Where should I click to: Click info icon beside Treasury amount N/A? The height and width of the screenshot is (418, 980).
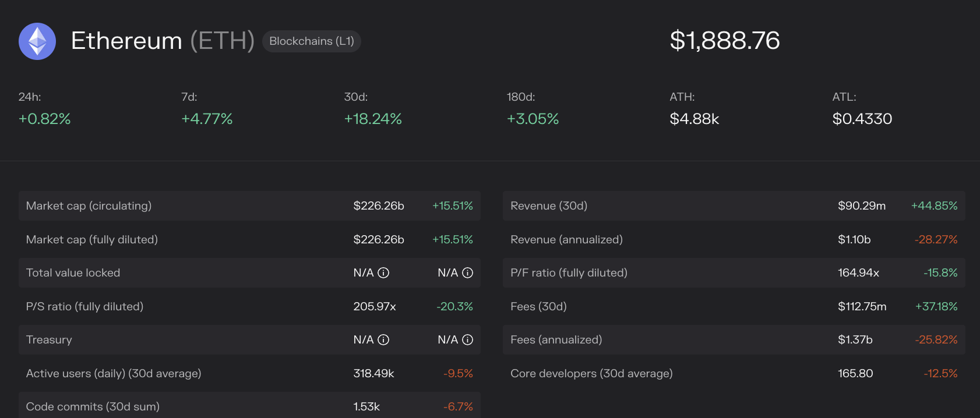click(383, 340)
